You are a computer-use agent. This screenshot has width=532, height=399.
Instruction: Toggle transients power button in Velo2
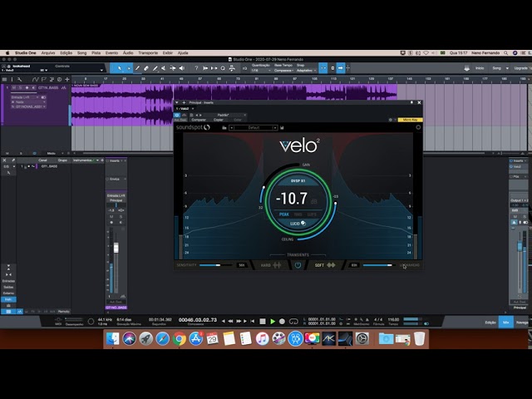point(298,265)
